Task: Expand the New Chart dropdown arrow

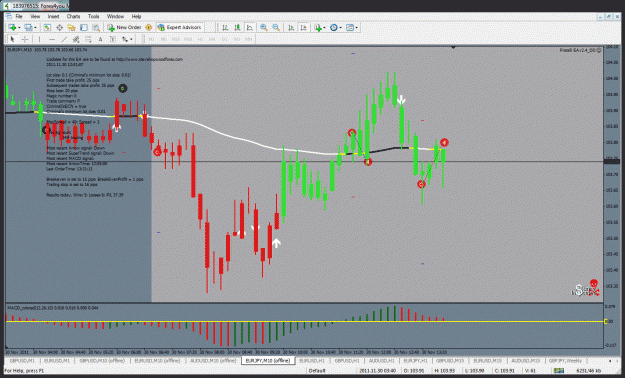Action: [19, 28]
